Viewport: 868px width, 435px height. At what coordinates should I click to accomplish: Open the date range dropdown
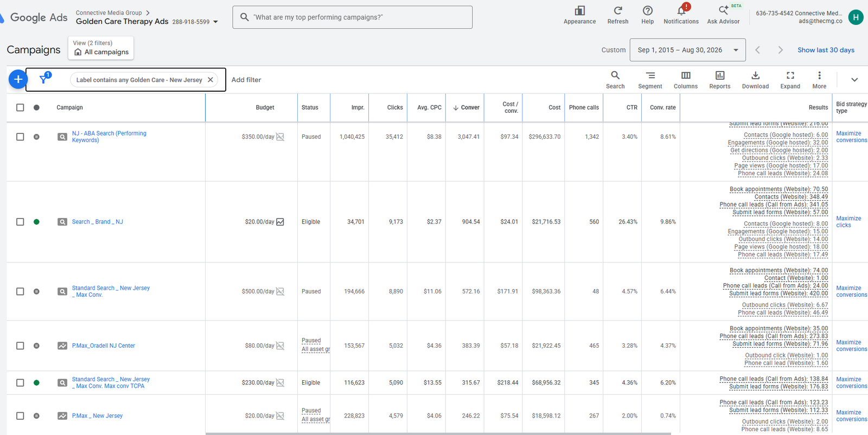click(687, 50)
